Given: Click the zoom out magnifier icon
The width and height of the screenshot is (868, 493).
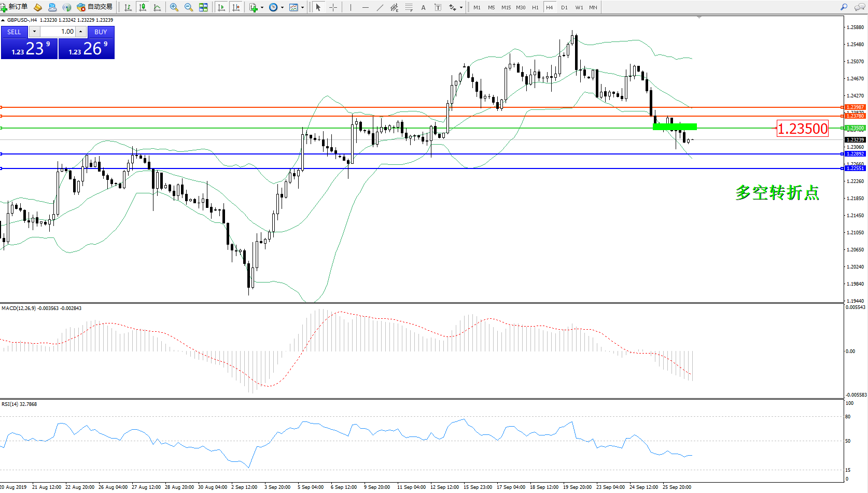Looking at the screenshot, I should 189,7.
